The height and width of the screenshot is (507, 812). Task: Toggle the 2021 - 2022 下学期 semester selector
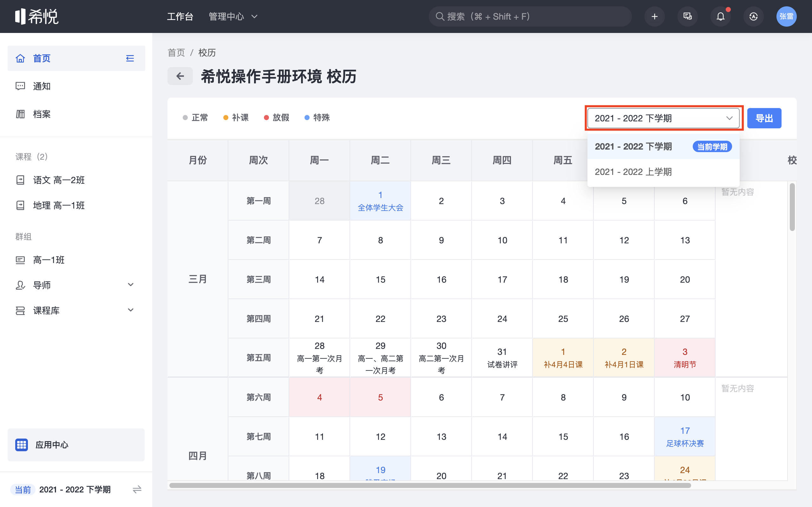[x=663, y=118]
